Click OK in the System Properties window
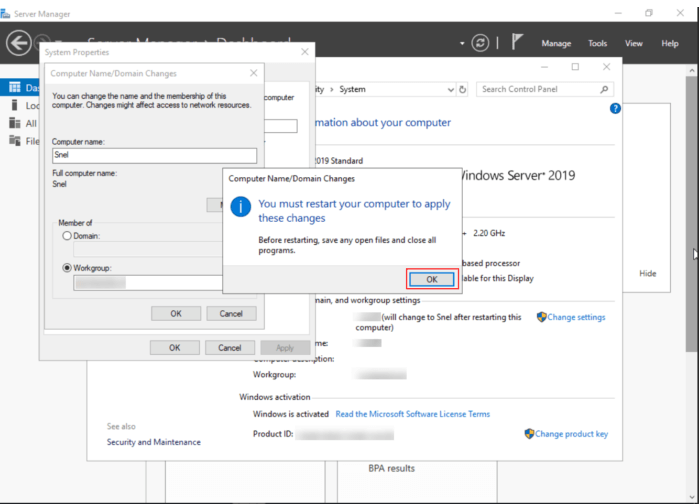 (x=175, y=348)
